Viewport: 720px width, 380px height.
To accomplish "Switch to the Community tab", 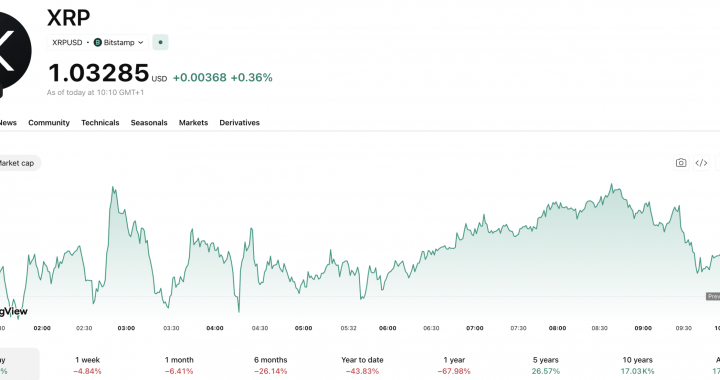I will pos(49,123).
